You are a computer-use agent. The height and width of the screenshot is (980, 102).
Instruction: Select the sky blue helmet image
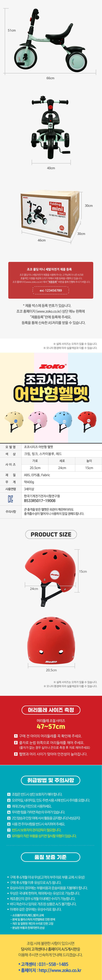(63, 421)
